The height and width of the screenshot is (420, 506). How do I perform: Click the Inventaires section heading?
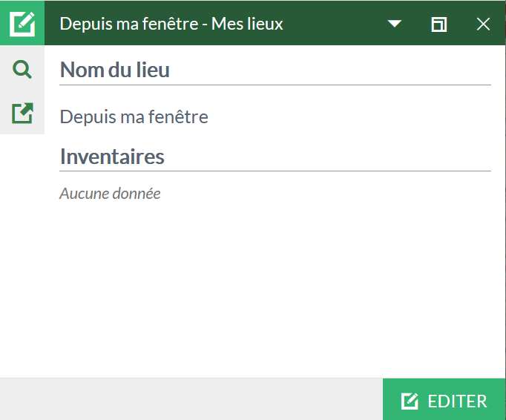pyautogui.click(x=112, y=157)
